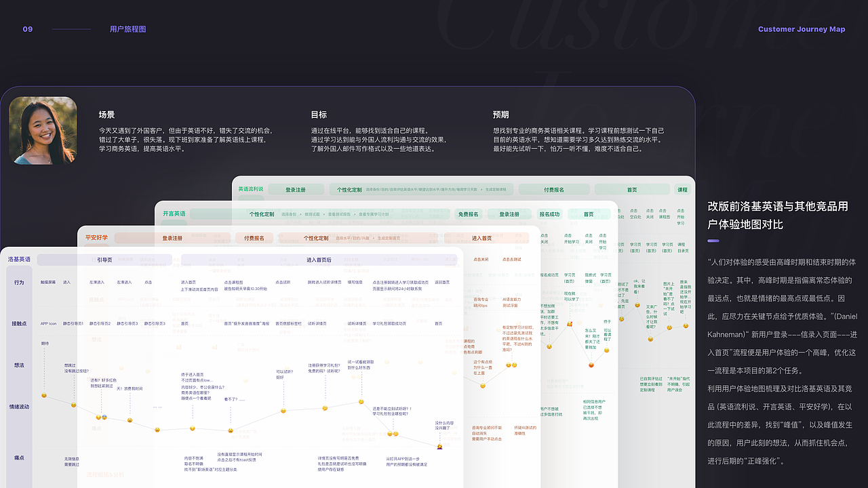868x488 pixels.
Task: Click the persona portrait photo
Action: coord(43,130)
